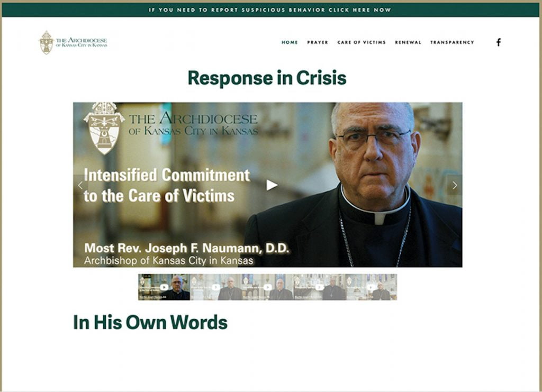
Task: Open the Home menu item
Action: (290, 42)
